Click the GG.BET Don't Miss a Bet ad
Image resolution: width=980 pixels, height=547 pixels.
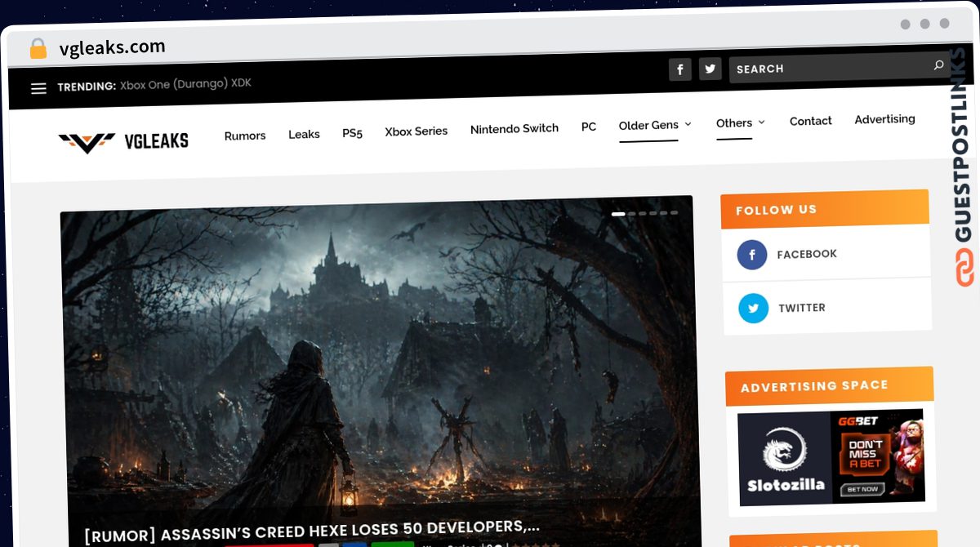coord(879,456)
